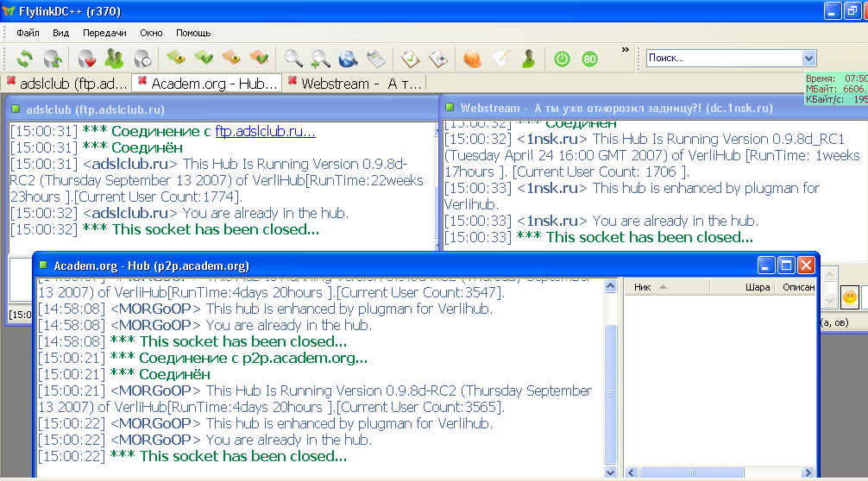Open the Передачи menu
This screenshot has height=481, width=868.
104,33
